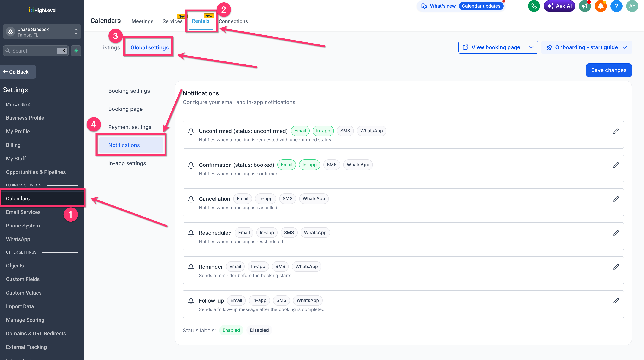This screenshot has height=360, width=644.
Task: Open the View booking page dropdown arrow
Action: (x=531, y=47)
